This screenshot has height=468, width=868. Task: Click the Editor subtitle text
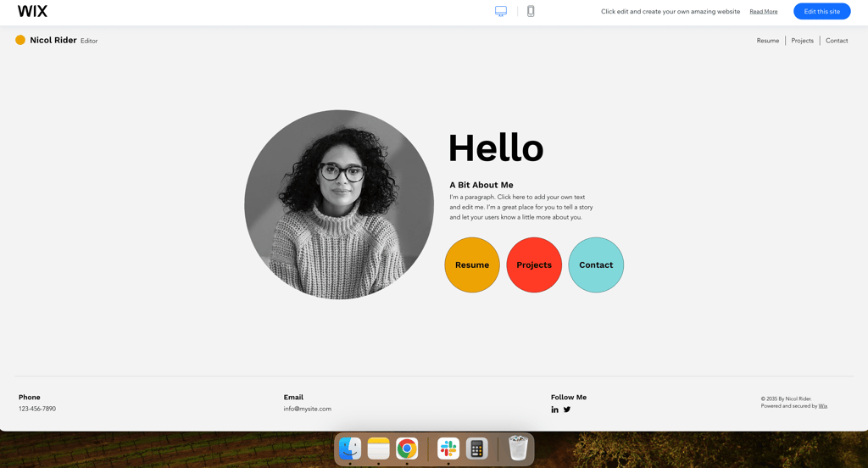point(89,41)
